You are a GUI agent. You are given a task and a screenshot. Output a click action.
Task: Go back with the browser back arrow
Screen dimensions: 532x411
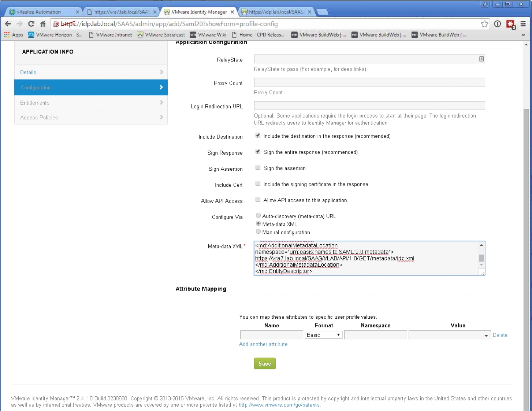pyautogui.click(x=8, y=24)
